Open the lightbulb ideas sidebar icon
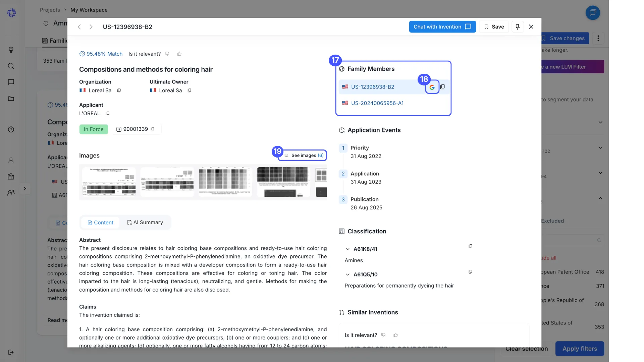Screen dimensions: 644x362 11,50
